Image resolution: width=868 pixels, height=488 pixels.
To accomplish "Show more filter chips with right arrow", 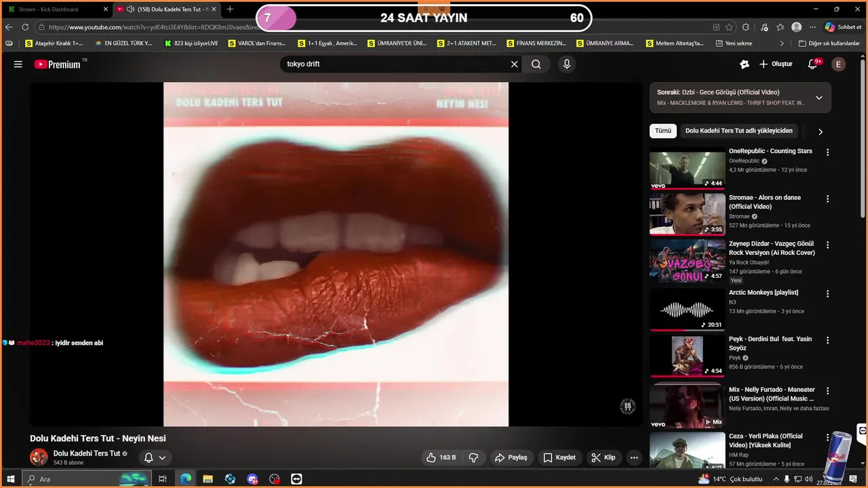I will click(820, 131).
